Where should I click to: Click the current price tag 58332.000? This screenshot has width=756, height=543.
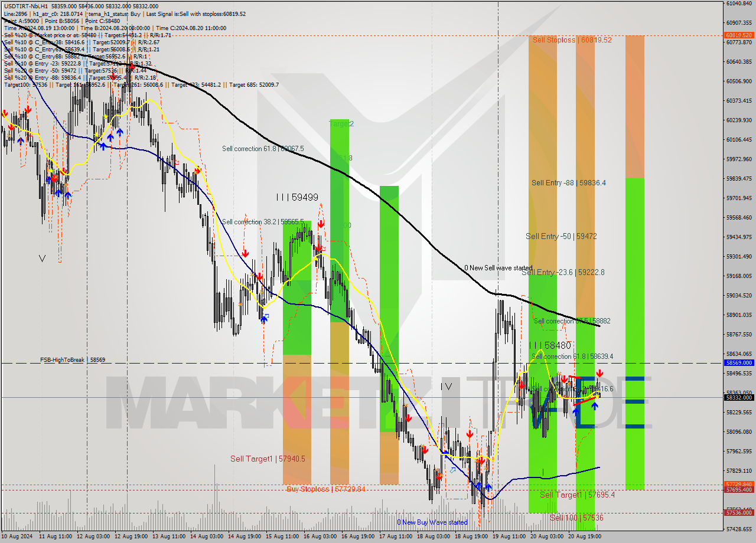tap(739, 397)
